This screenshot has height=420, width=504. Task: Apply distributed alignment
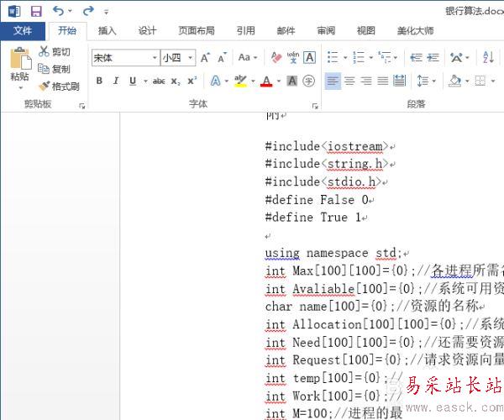400,81
